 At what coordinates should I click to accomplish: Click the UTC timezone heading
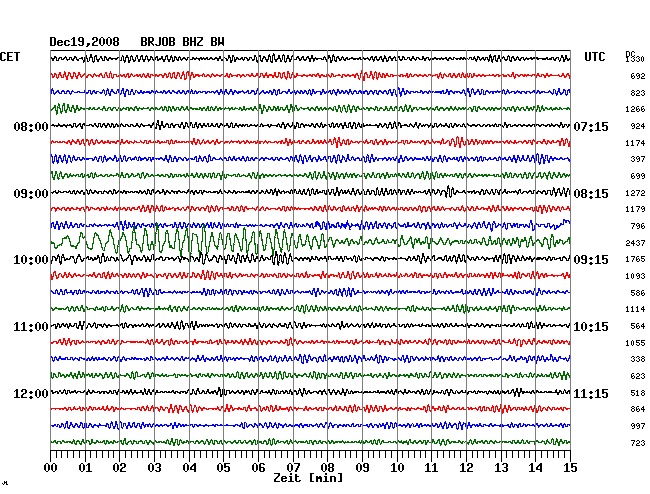(594, 57)
